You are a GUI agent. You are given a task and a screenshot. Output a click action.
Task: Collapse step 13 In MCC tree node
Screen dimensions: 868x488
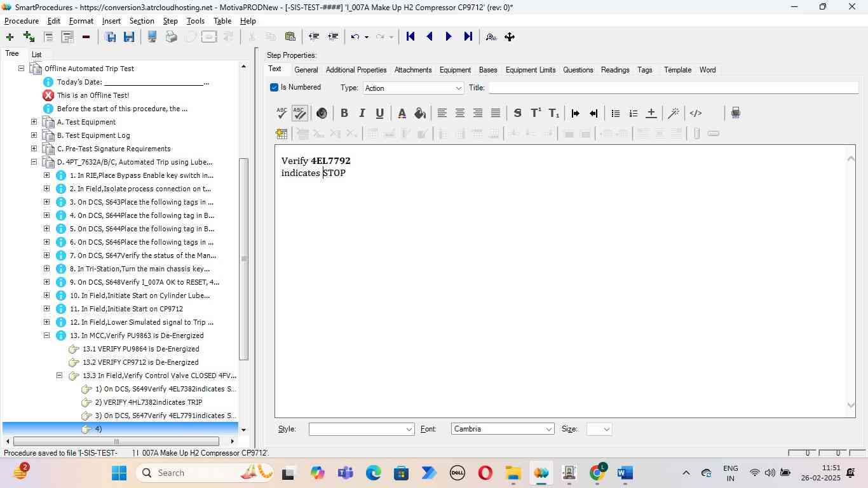coord(46,335)
